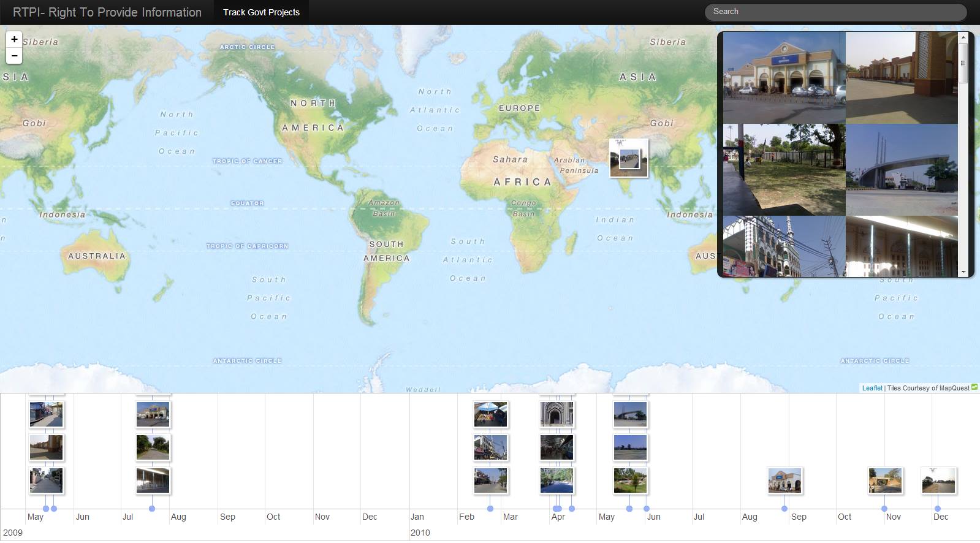Click the gallery scrollbar down arrow
Image resolution: width=980 pixels, height=543 pixels.
963,271
